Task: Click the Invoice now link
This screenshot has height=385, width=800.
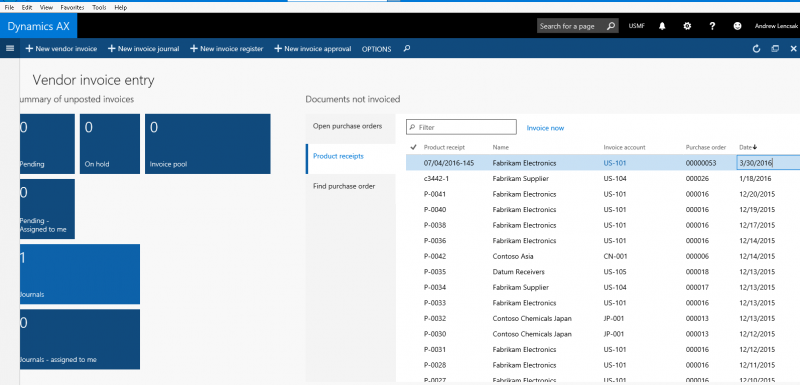Action: coord(545,128)
